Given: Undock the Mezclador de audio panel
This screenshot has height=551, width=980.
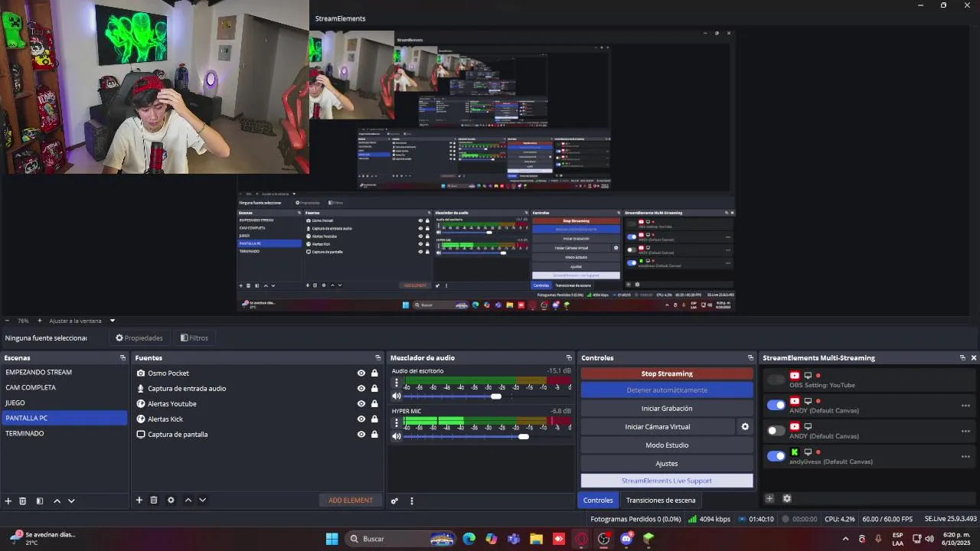Looking at the screenshot, I should click(569, 357).
